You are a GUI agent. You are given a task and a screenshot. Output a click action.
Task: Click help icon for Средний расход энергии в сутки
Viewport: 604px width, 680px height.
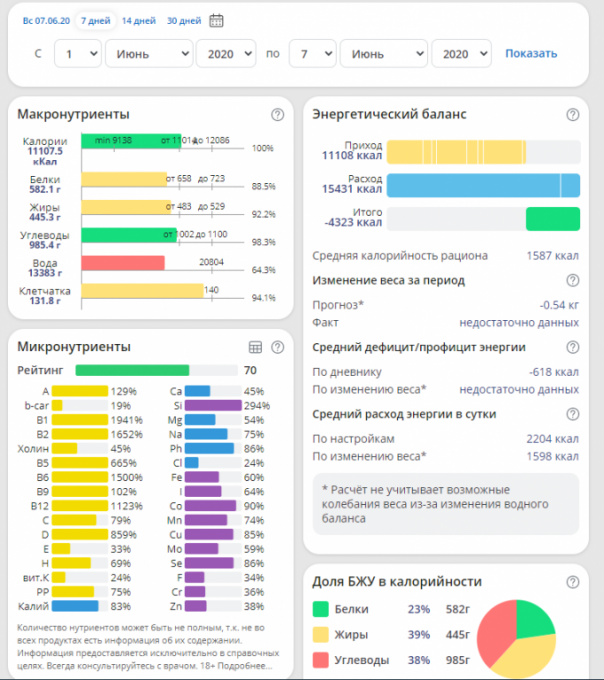point(573,414)
